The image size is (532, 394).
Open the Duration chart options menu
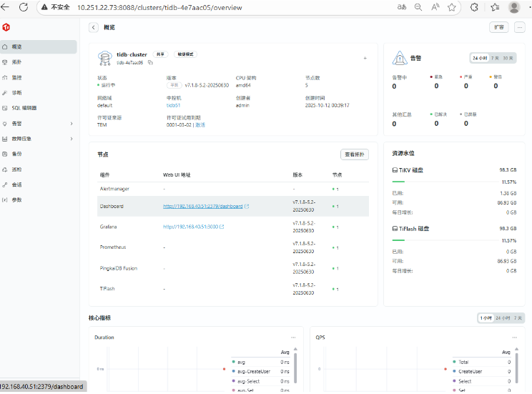293,337
